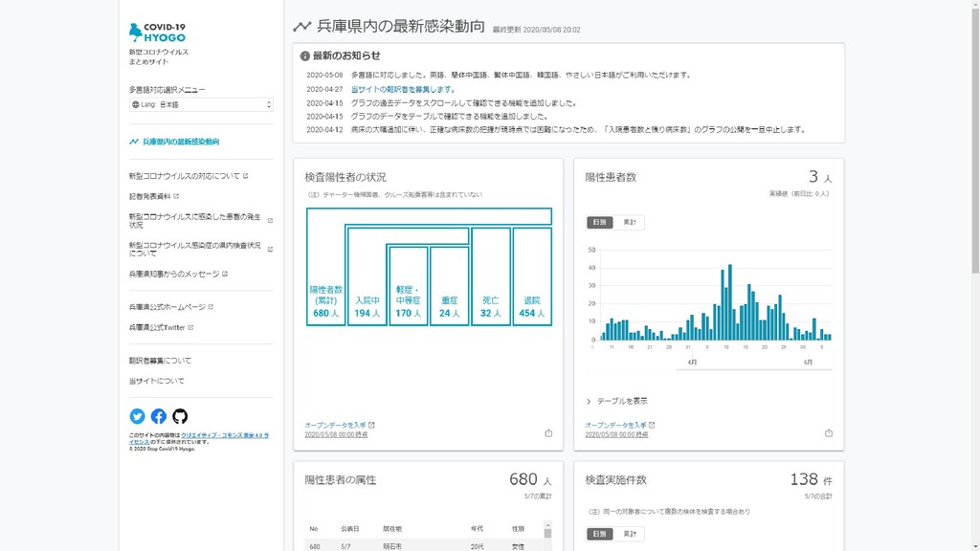The image size is (980, 551).
Task: Click the patient table scrollbar
Action: pyautogui.click(x=547, y=534)
